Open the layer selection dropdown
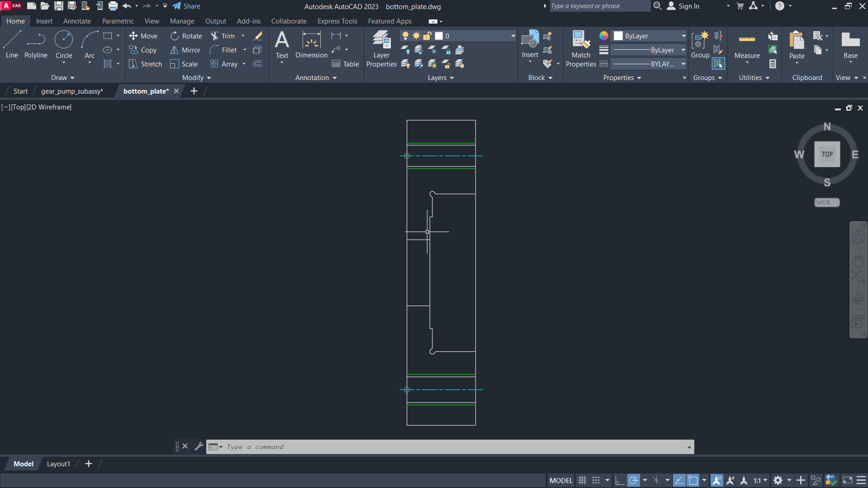Viewport: 868px width, 488px height. click(x=513, y=36)
